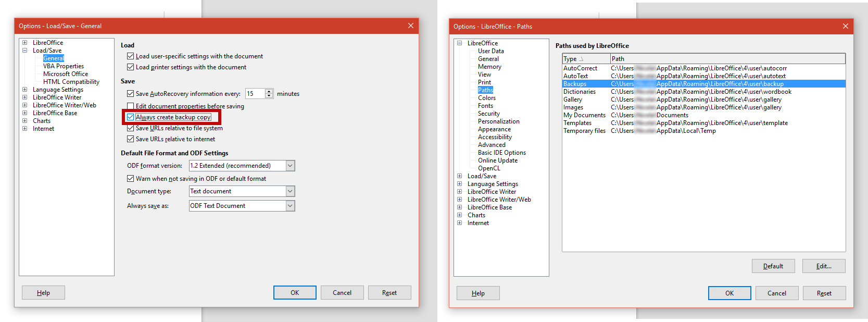Select Online Update in the Paths dialog tree
The height and width of the screenshot is (322, 868).
coord(498,160)
